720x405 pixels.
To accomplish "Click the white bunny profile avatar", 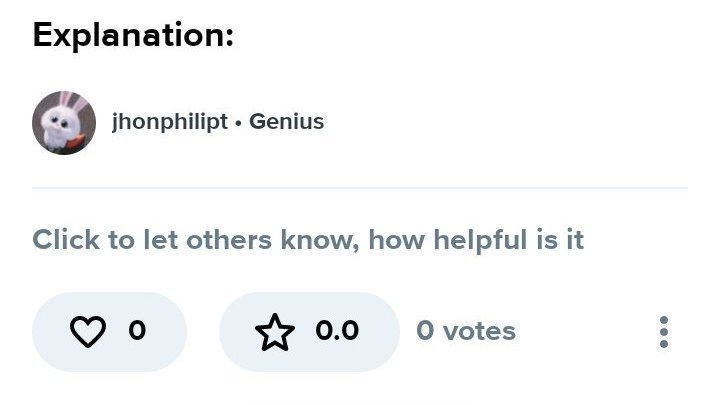I will [x=64, y=123].
